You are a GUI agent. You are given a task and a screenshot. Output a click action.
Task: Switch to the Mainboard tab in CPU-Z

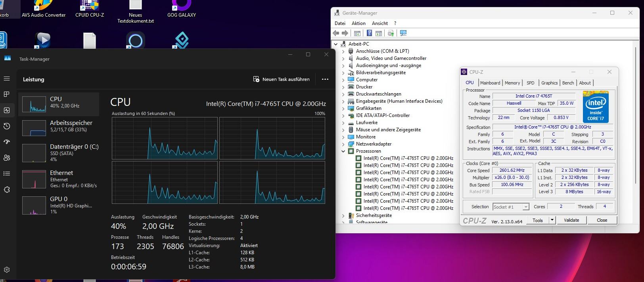tap(490, 83)
